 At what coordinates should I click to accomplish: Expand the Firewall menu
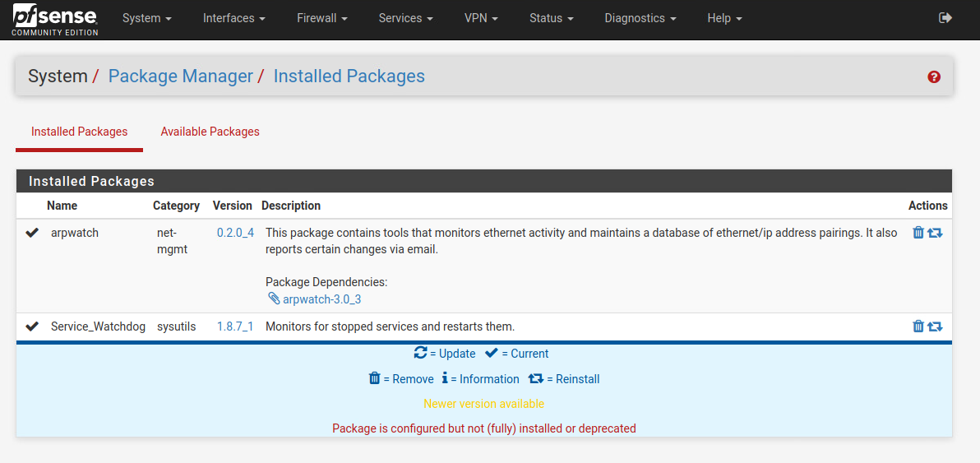322,18
